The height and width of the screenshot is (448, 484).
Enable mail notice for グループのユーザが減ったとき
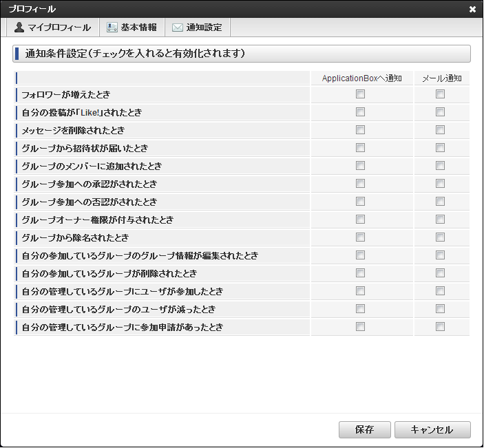(440, 308)
